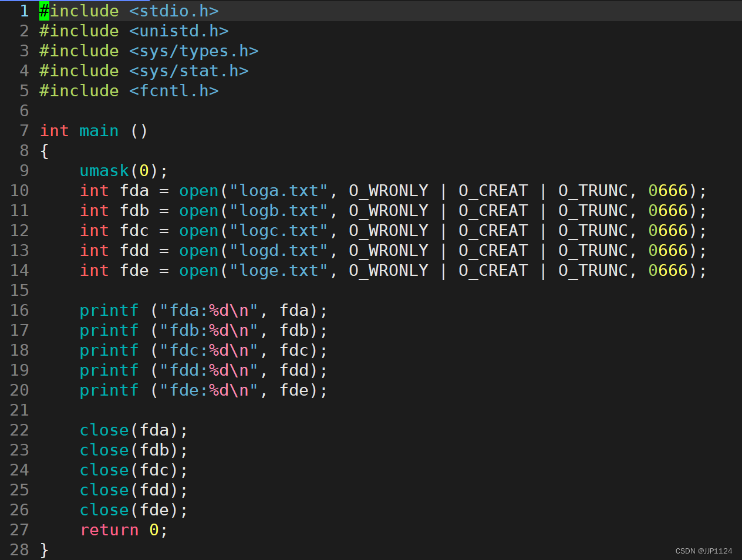Click the format string "fdb:%d\n"

[208, 330]
